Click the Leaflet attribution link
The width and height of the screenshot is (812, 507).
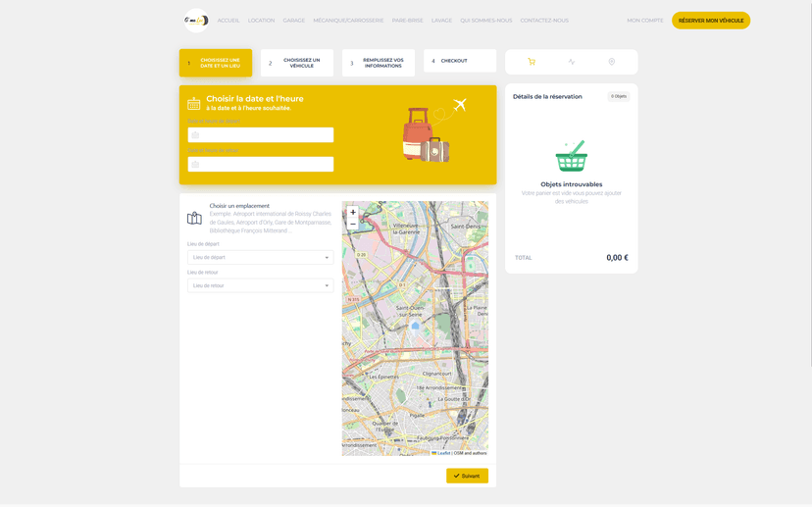[444, 453]
